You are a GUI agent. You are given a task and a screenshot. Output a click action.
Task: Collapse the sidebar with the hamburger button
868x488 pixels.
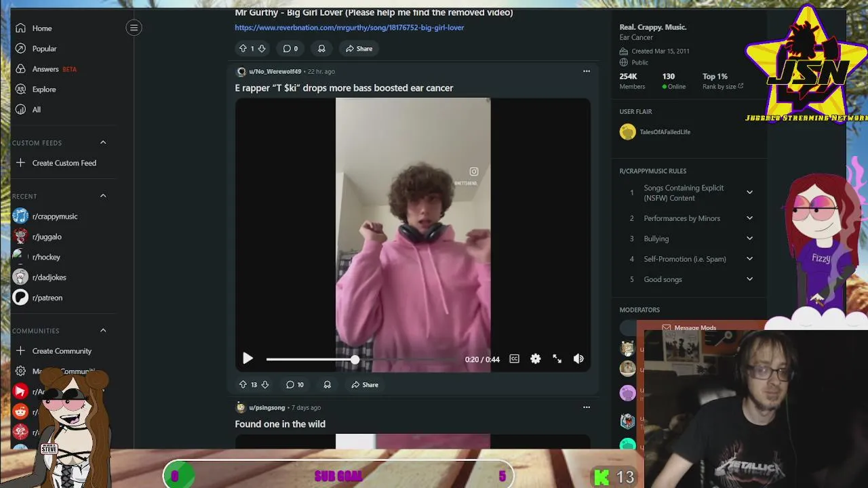click(134, 28)
